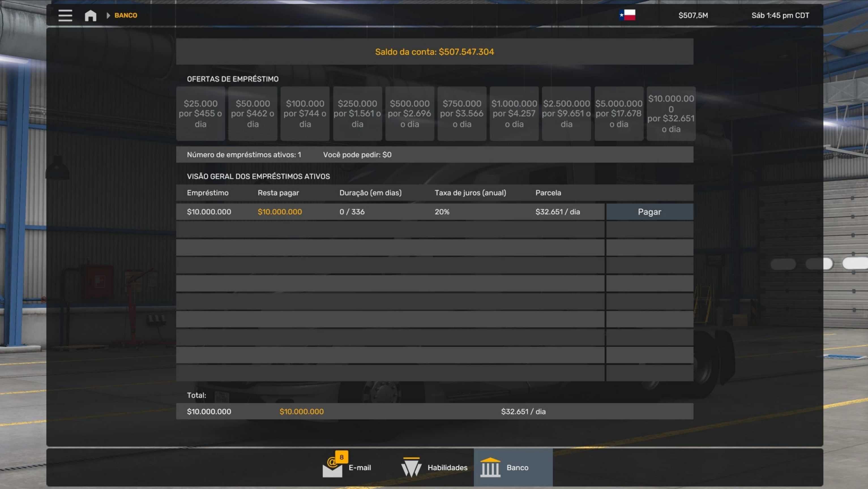Click the BANCO breadcrumb label
Viewport: 868px width, 489px height.
point(126,15)
